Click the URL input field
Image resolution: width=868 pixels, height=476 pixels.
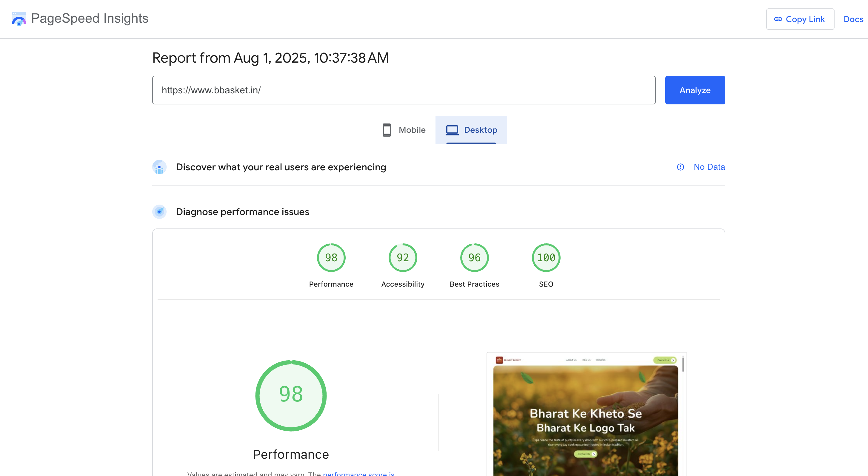tap(403, 90)
